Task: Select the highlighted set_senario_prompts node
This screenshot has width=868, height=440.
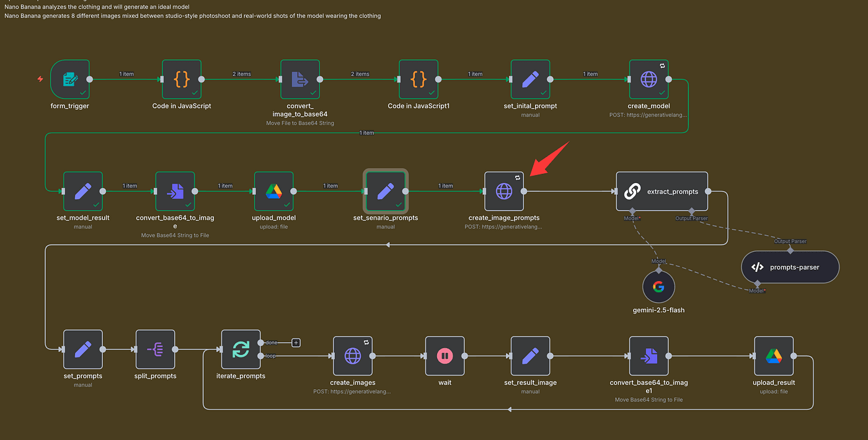Action: click(386, 191)
